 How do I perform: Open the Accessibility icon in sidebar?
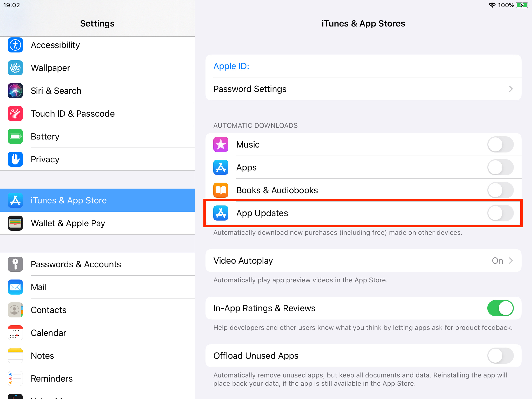(x=15, y=45)
